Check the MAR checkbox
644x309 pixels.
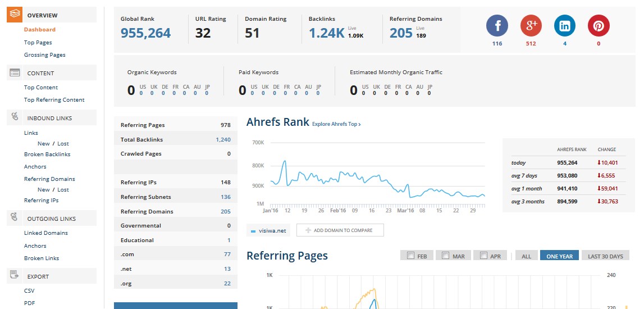tap(446, 255)
